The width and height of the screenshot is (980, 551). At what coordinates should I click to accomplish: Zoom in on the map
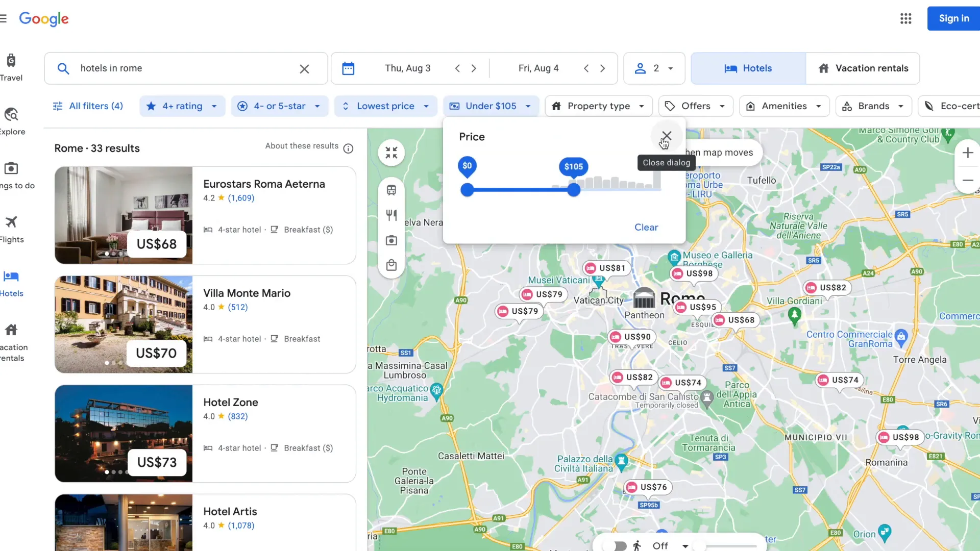[x=967, y=153]
